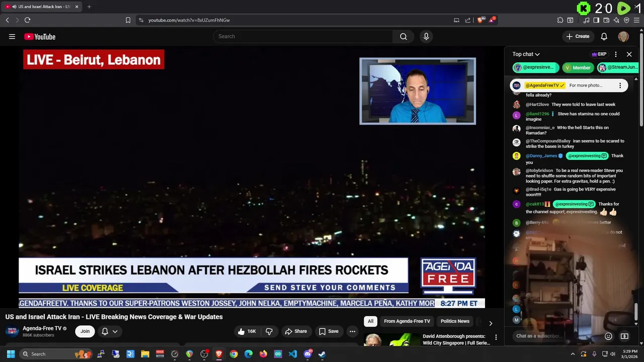Show more filter chips with right arrow
Image resolution: width=644 pixels, height=362 pixels.
point(491,323)
